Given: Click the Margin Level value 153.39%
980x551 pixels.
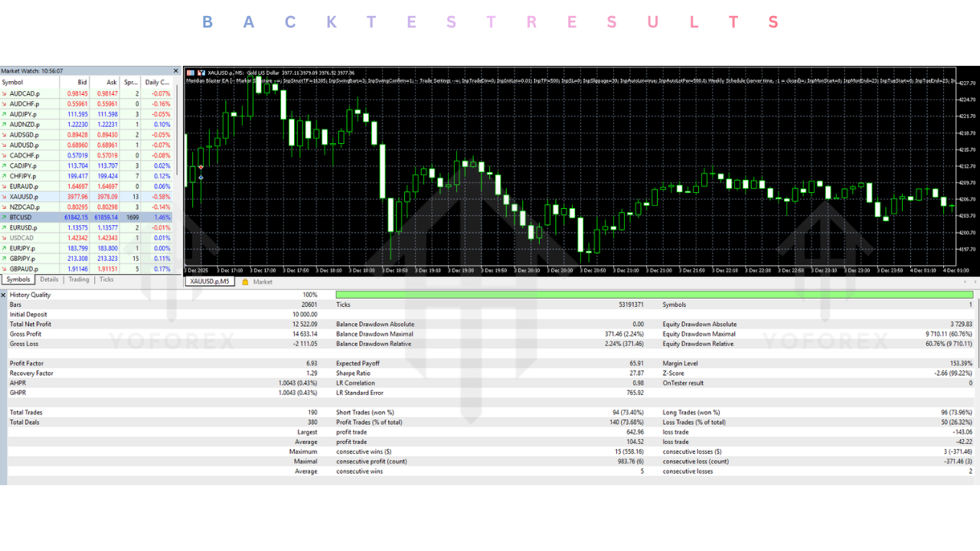Looking at the screenshot, I should coord(960,364).
